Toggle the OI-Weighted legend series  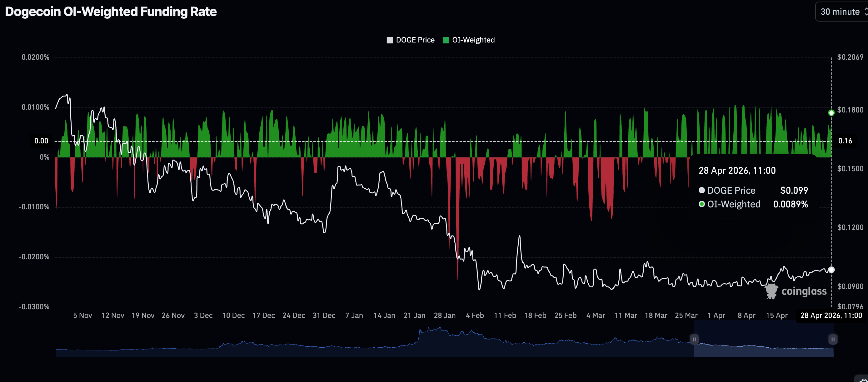point(473,40)
